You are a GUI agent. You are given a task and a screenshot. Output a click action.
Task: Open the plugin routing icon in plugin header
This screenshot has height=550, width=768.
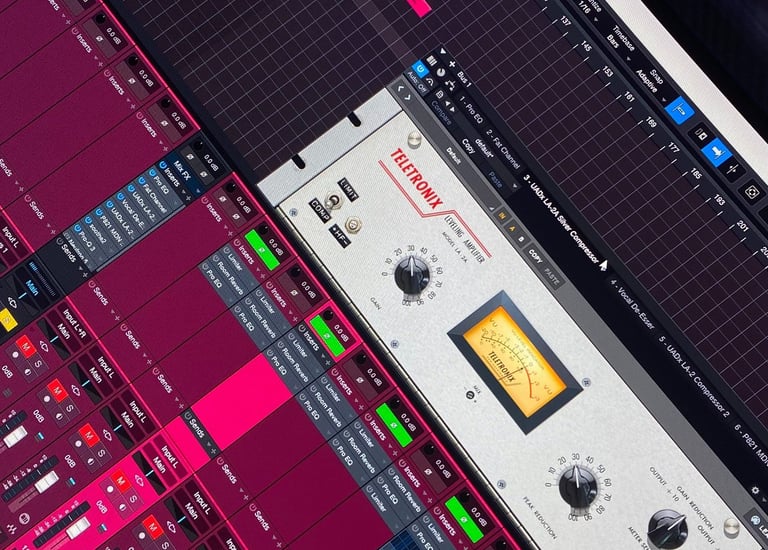click(x=451, y=85)
